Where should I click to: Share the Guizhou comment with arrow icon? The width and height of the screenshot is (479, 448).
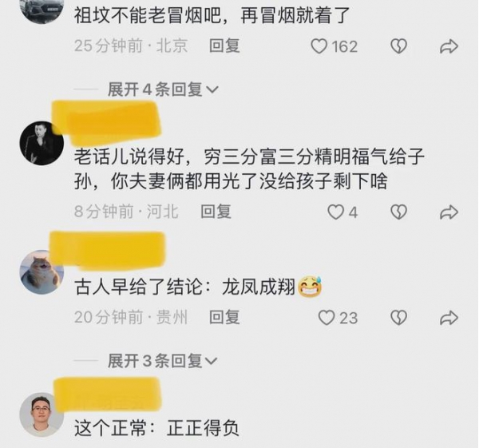click(449, 318)
